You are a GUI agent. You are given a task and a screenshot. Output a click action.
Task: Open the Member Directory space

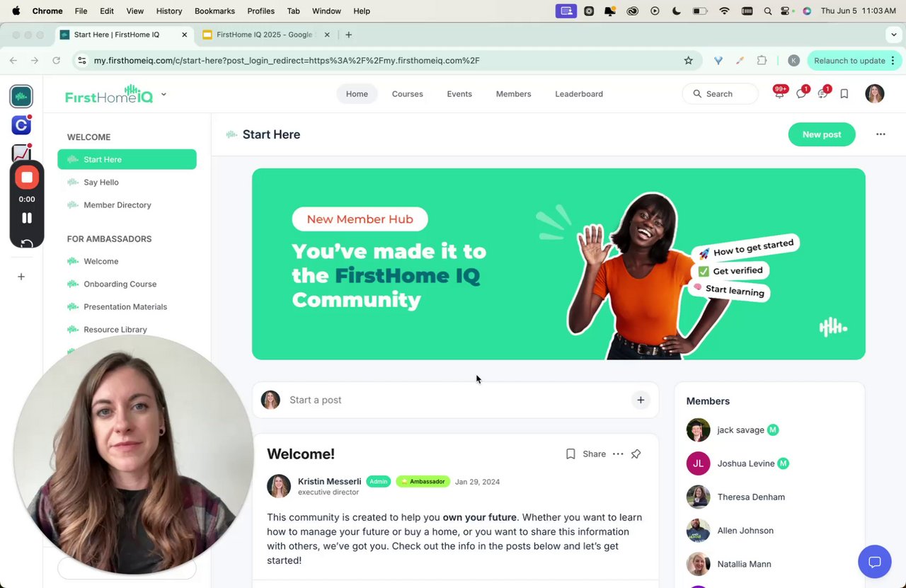click(127, 204)
